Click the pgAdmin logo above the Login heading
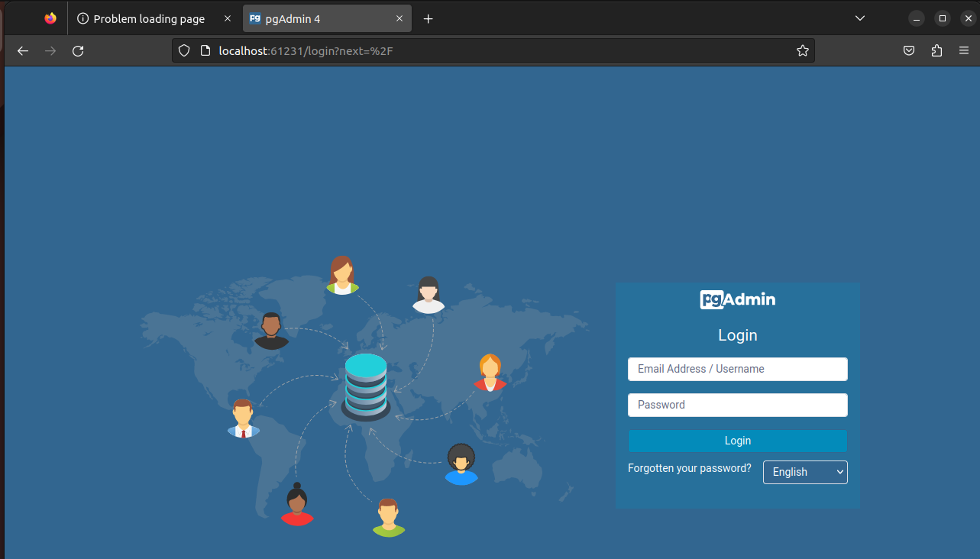980x559 pixels. [737, 299]
